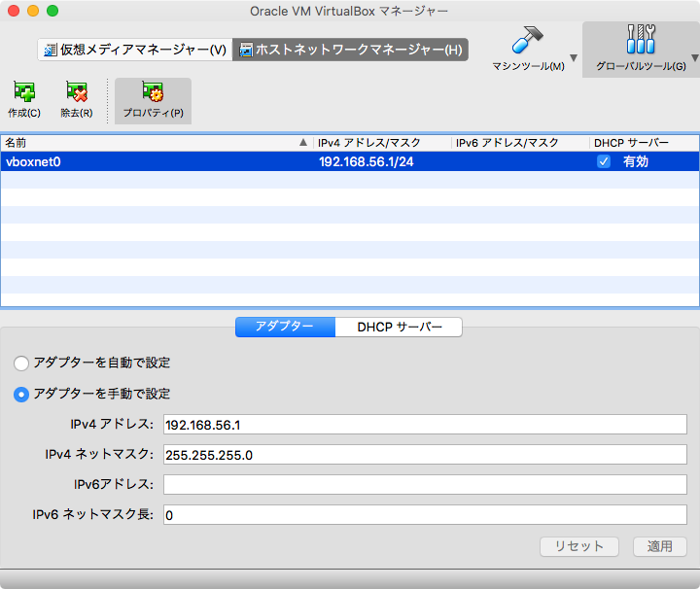Click the 適用 button
700x589 pixels.
tap(660, 546)
